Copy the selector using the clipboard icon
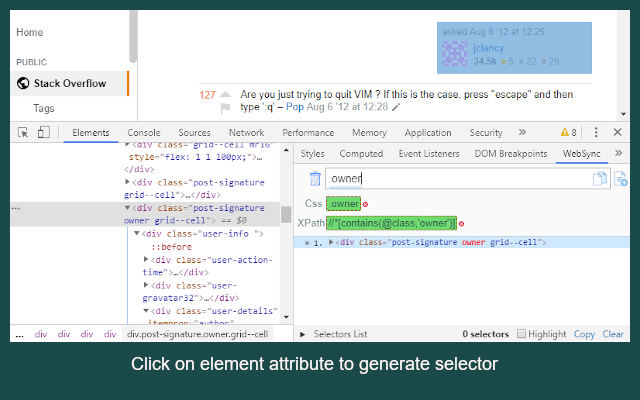This screenshot has height=400, width=640. coord(600,179)
